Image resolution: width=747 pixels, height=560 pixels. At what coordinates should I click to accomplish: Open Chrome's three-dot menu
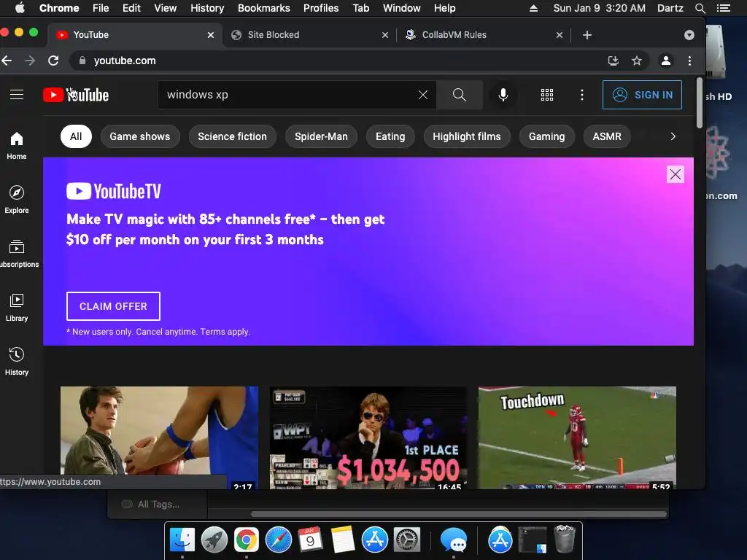click(689, 61)
